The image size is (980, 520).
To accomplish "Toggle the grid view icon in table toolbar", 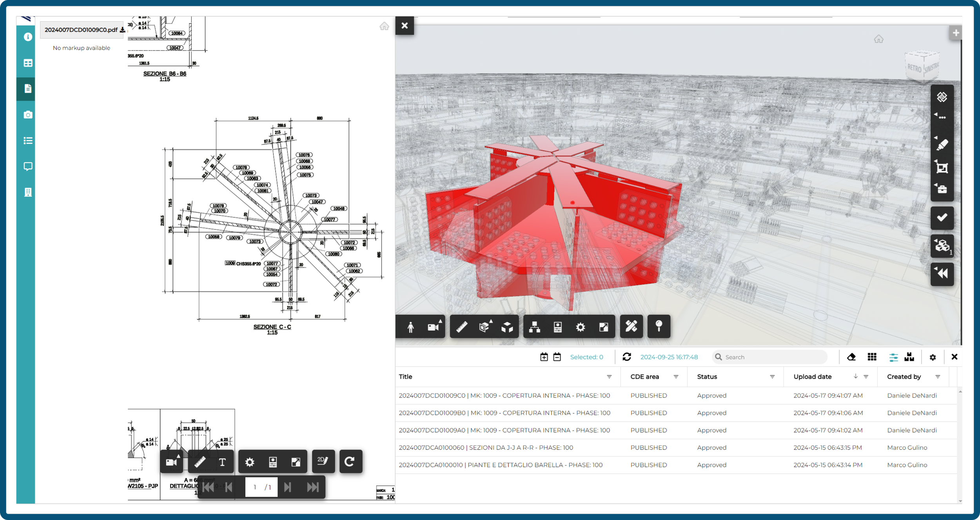I will 872,357.
